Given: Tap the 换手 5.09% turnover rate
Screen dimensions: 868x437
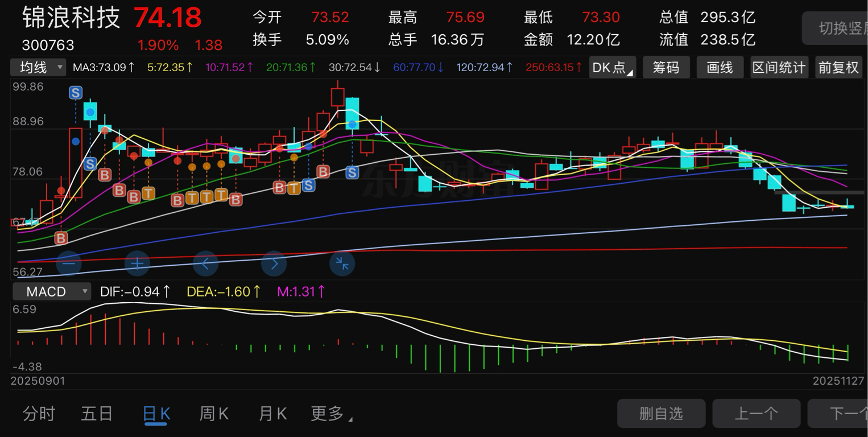Looking at the screenshot, I should (x=301, y=40).
